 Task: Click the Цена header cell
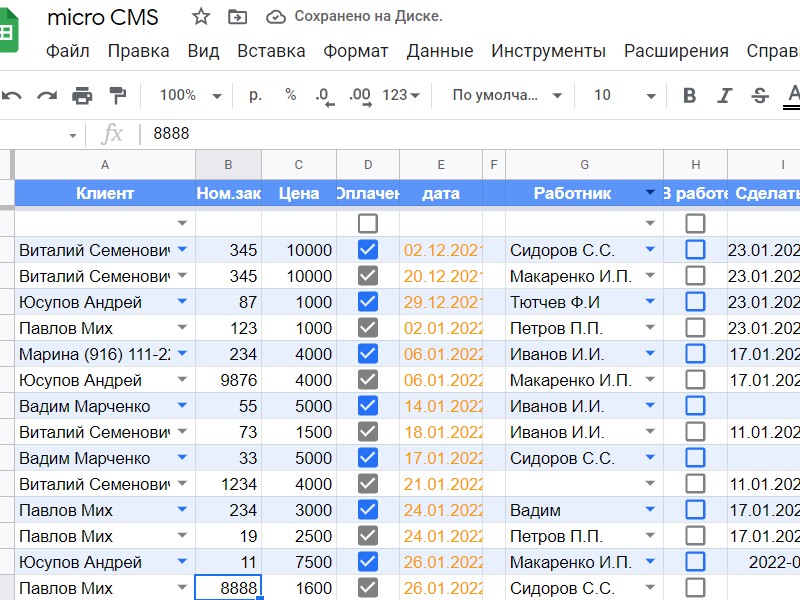(x=299, y=193)
